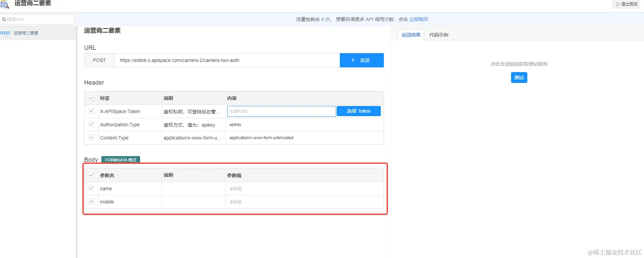Focus the 搜索API search field
Image resolution: width=644 pixels, height=258 pixels.
tap(37, 19)
